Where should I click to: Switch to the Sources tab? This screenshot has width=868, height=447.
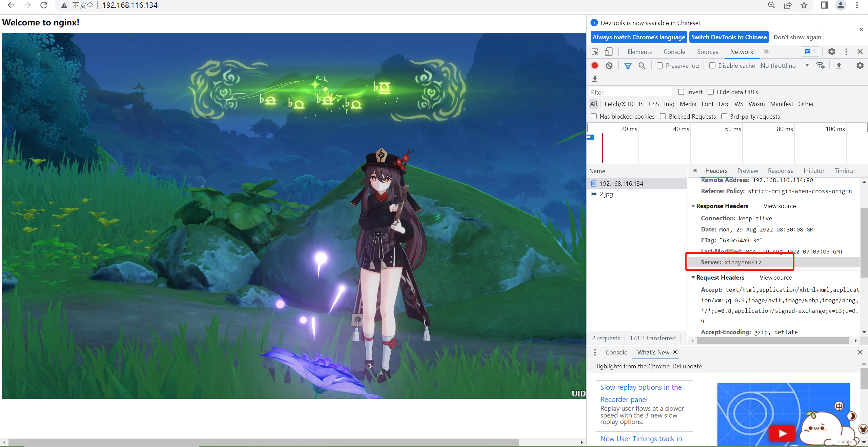pyautogui.click(x=708, y=52)
